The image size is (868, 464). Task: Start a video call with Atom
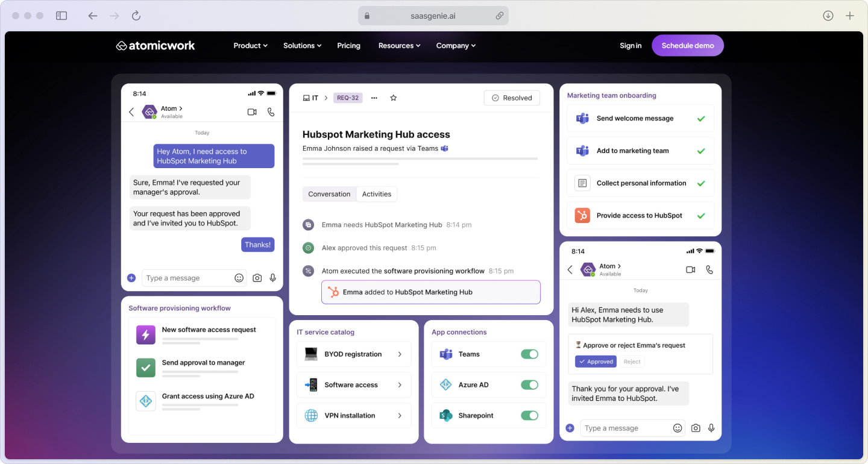[252, 111]
